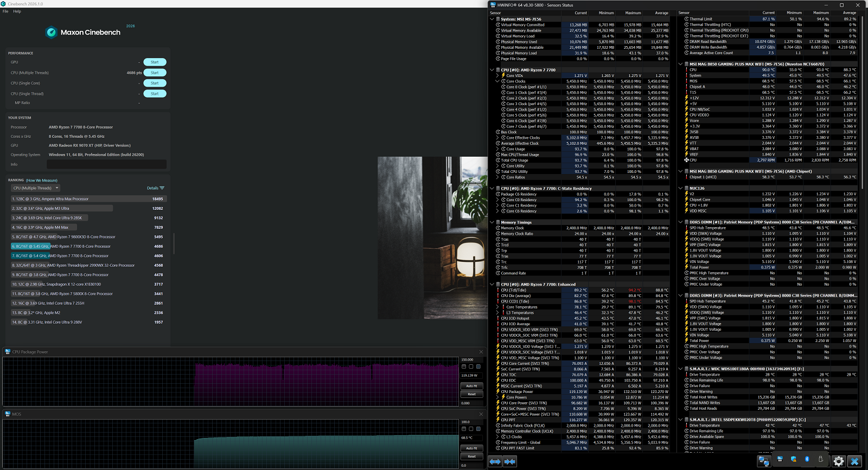The height and width of the screenshot is (470, 868).
Task: Start the CPU (Single Core) benchmark
Action: click(x=155, y=83)
